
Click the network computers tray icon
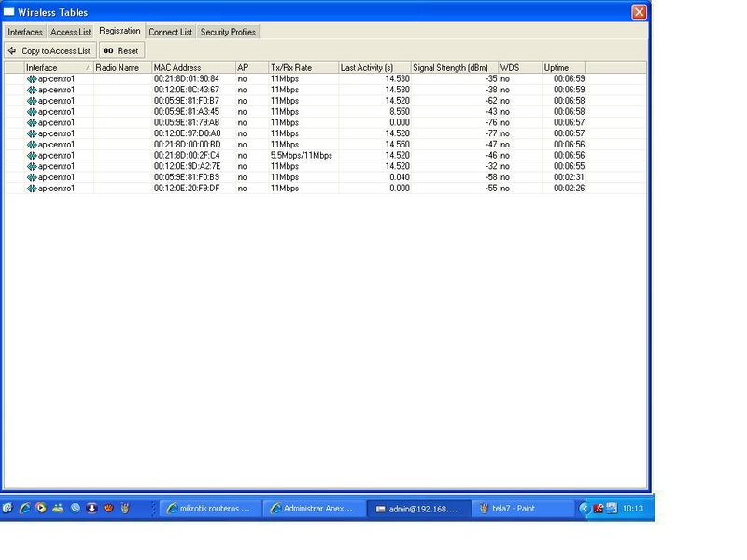(612, 509)
